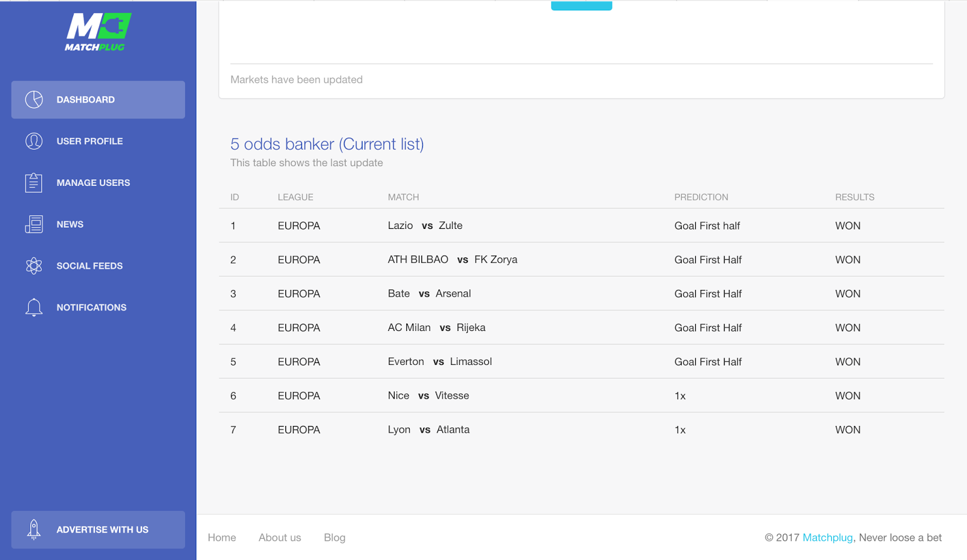Click Goal First Half for AC Milan match
Screen dimensions: 967x560
tap(708, 327)
